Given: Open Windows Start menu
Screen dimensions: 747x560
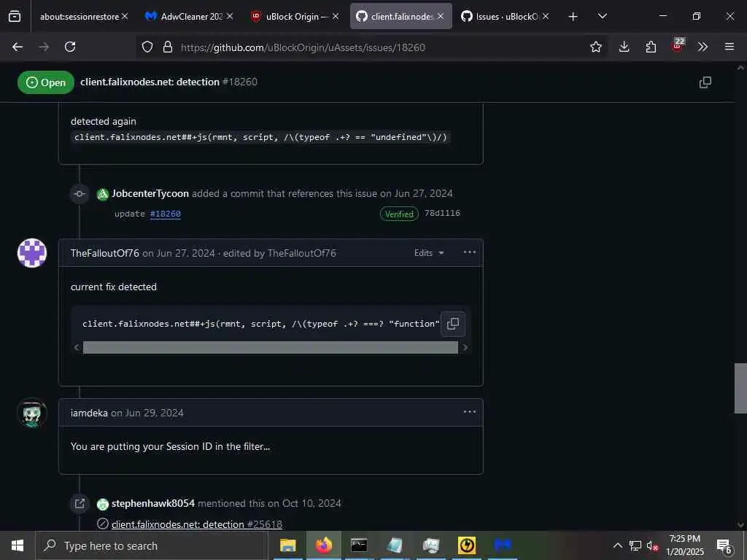Looking at the screenshot, I should pos(18,545).
